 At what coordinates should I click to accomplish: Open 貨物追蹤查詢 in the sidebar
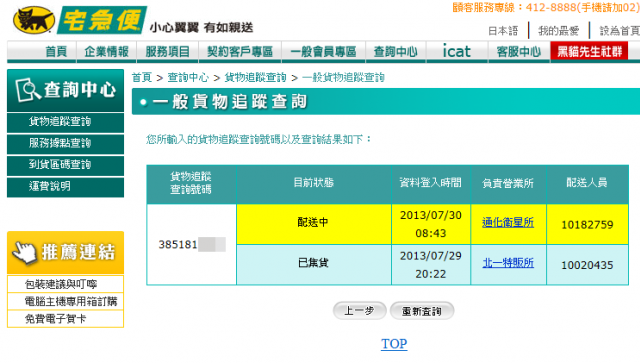coord(65,122)
